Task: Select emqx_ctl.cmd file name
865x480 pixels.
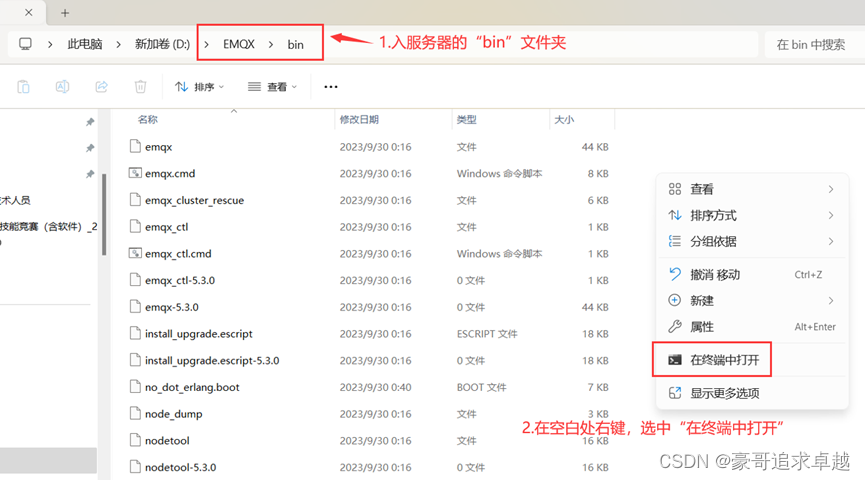Action: (178, 254)
